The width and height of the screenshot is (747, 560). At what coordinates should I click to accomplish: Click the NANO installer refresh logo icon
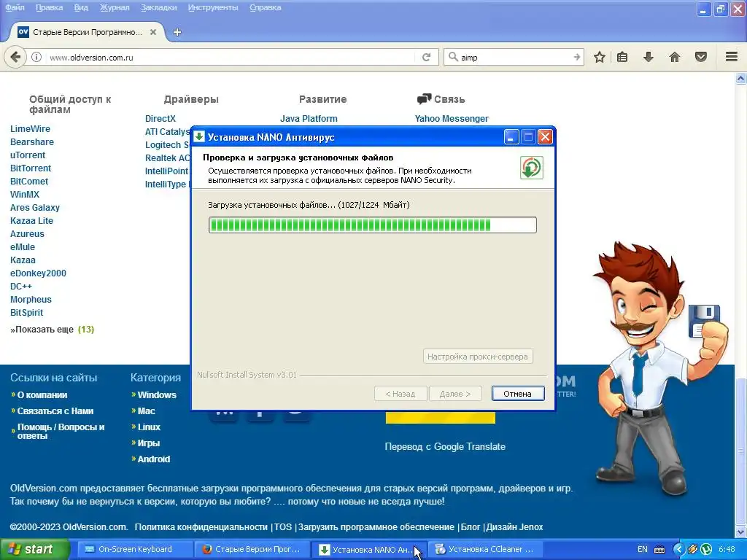click(531, 168)
